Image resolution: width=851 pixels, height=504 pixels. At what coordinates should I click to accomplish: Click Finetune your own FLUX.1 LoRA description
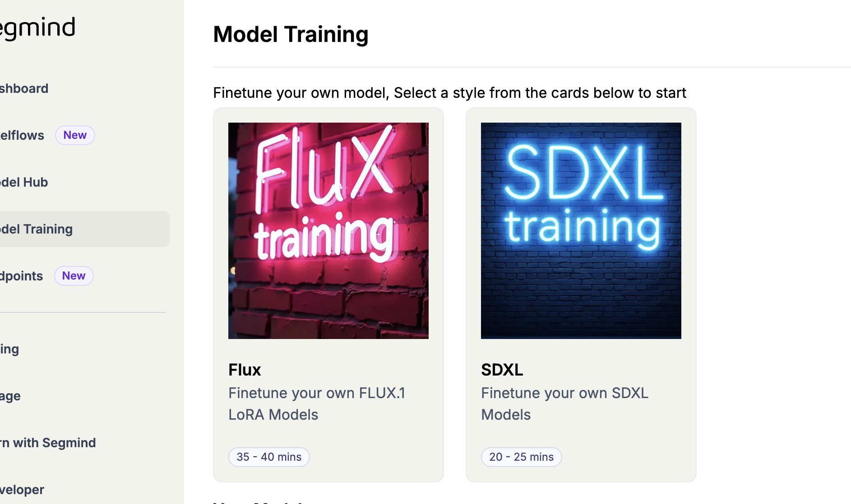tap(317, 404)
